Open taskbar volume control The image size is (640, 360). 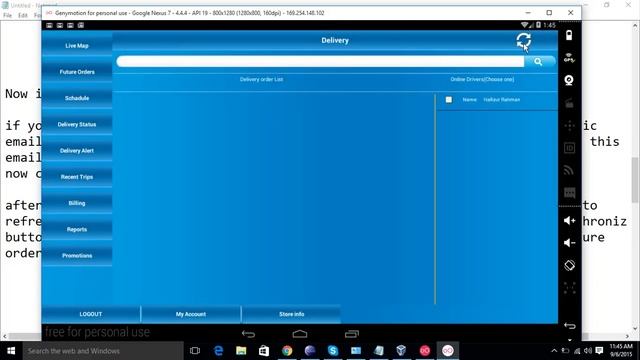tap(588, 351)
